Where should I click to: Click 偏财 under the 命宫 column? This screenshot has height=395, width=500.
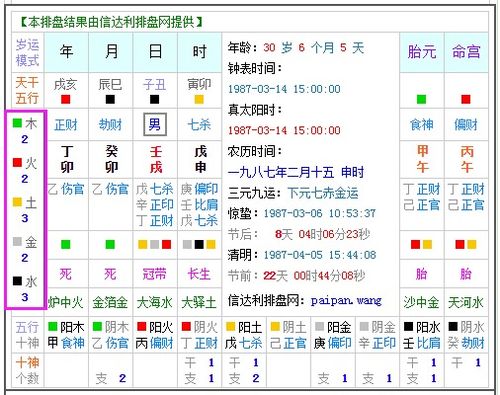pos(466,125)
